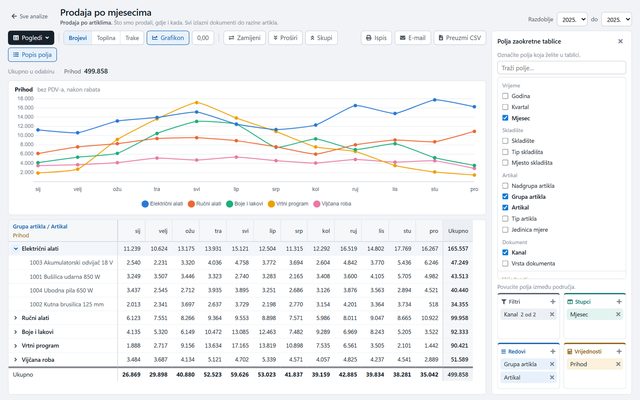Check the Godina field
This screenshot has height=400, width=640.
505,96
